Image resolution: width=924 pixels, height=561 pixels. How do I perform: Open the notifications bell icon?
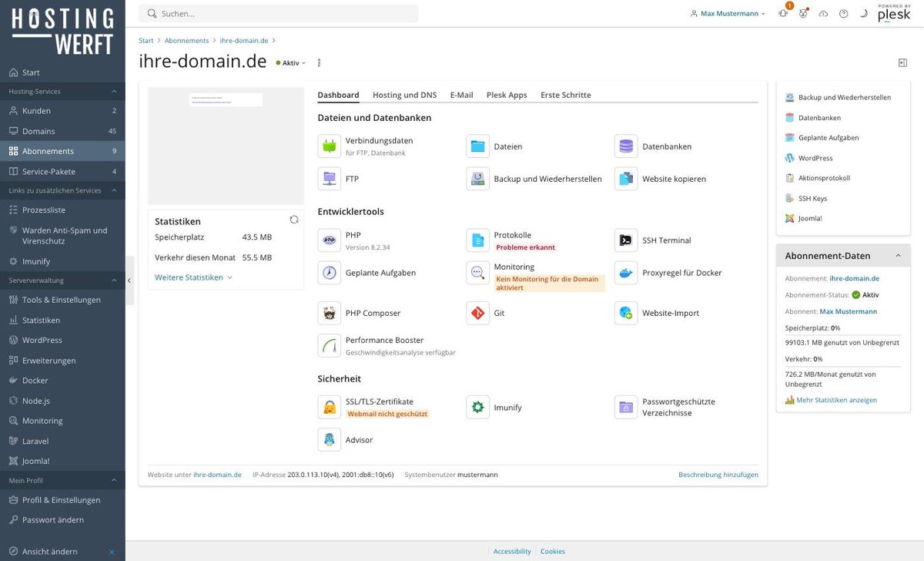click(x=783, y=13)
